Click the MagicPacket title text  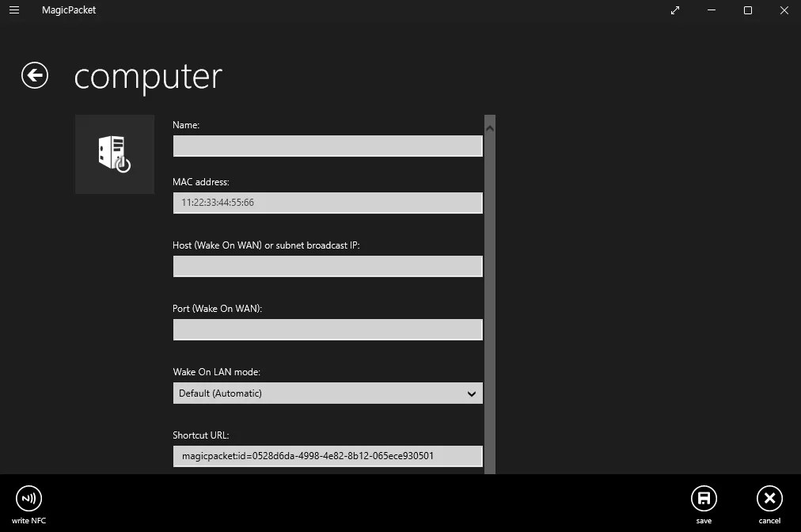point(69,10)
